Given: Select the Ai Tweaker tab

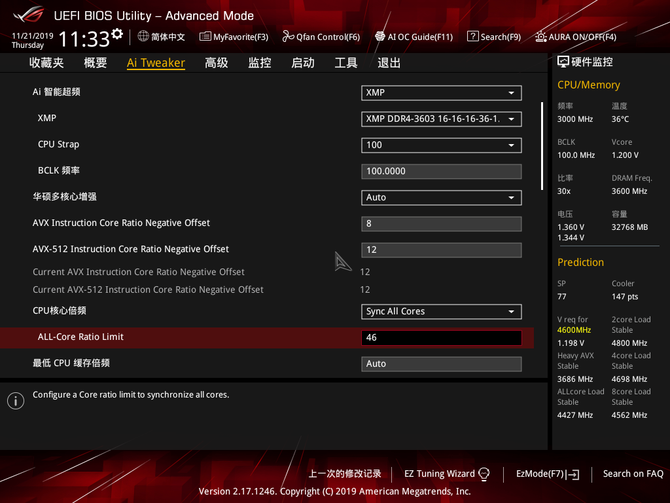Looking at the screenshot, I should [x=156, y=63].
